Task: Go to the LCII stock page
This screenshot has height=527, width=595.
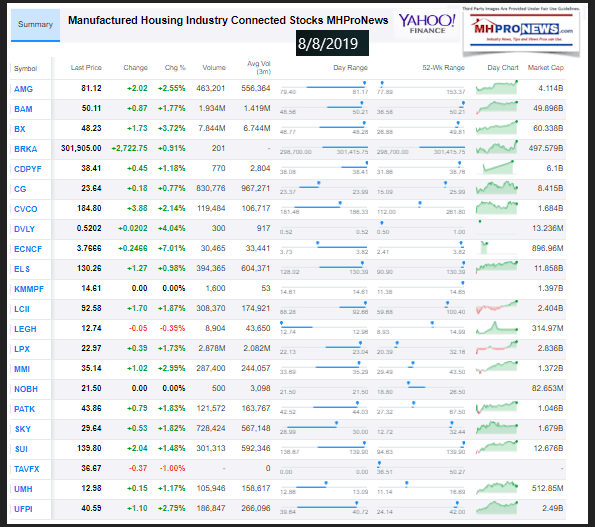Action: [x=22, y=309]
